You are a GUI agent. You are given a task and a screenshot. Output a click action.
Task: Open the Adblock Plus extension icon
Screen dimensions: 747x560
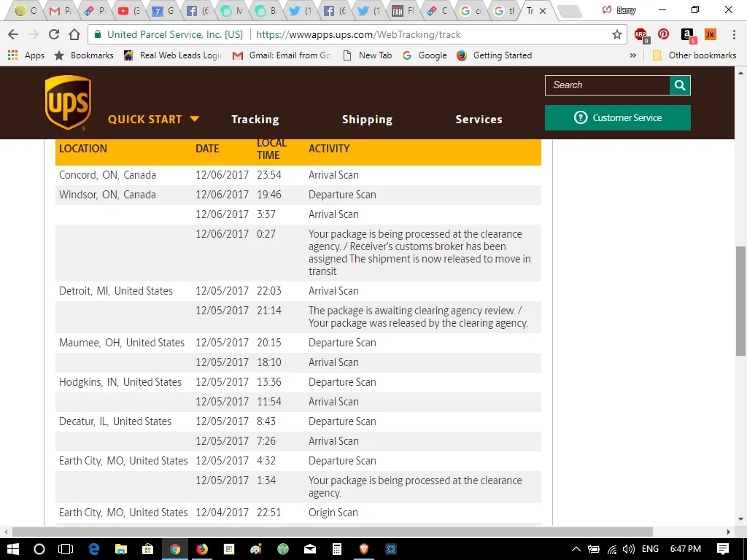641,35
